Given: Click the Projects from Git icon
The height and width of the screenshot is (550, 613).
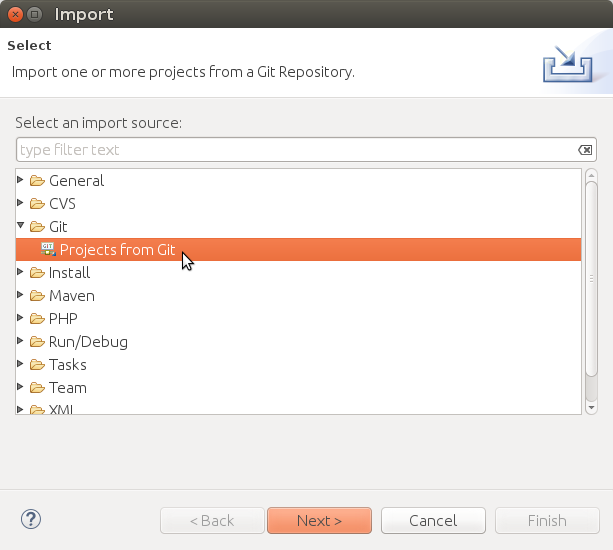Looking at the screenshot, I should click(x=48, y=249).
